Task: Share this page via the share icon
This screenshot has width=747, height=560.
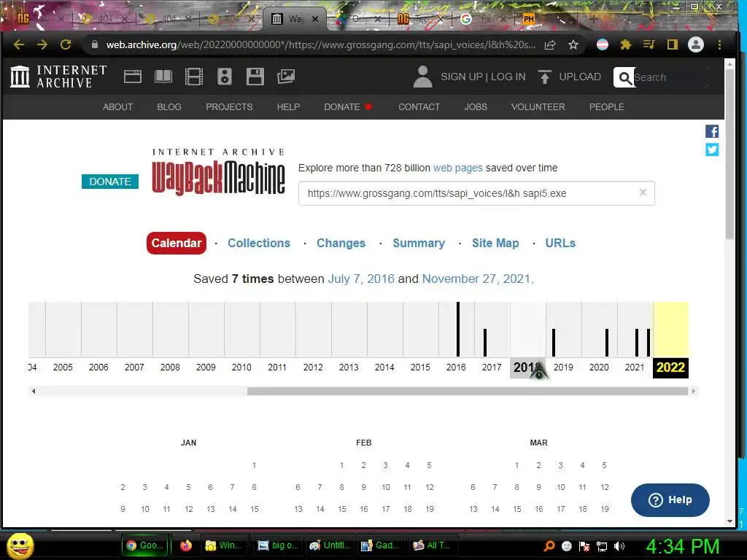Action: 550,44
